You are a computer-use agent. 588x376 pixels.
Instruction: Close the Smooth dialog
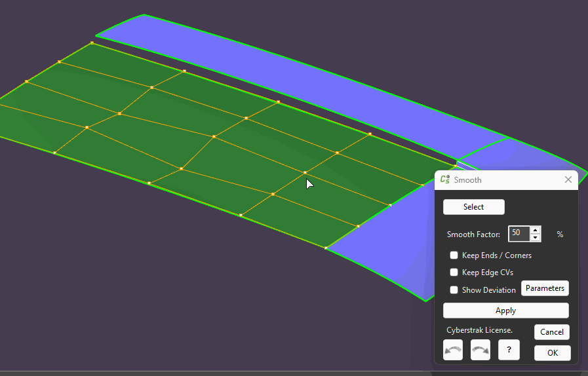point(568,179)
